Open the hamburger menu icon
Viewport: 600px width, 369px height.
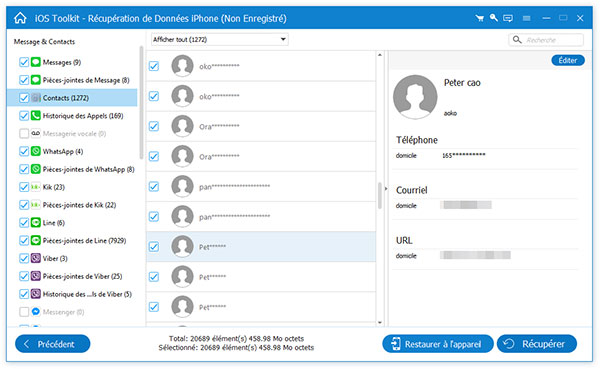527,18
